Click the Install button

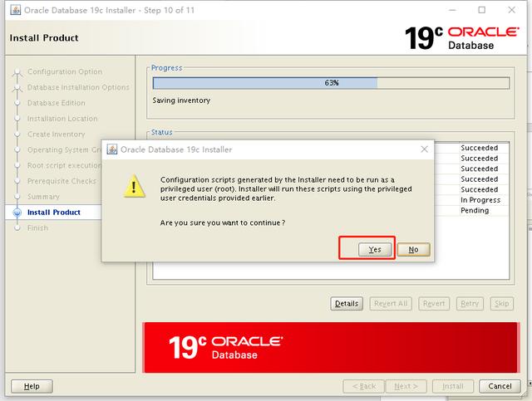pyautogui.click(x=453, y=386)
